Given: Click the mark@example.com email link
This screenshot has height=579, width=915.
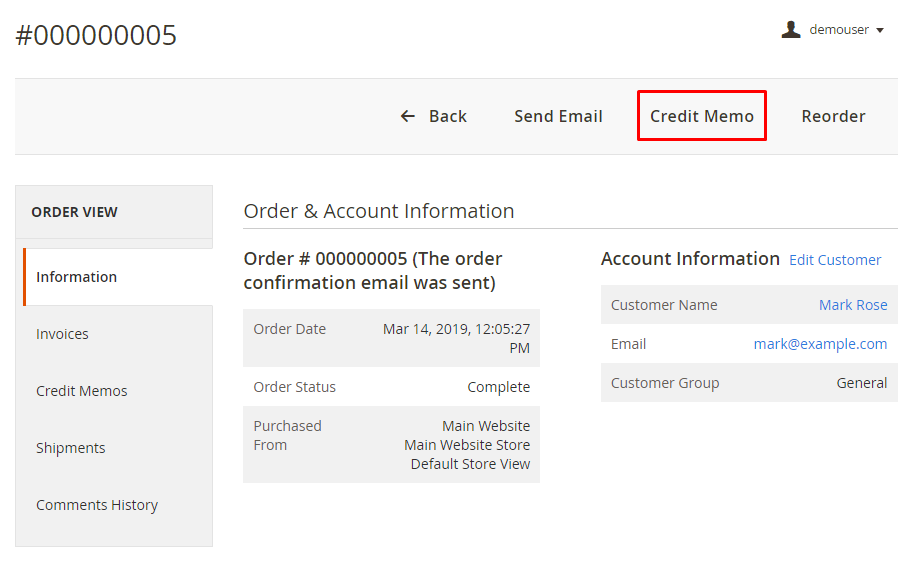Looking at the screenshot, I should (x=820, y=344).
